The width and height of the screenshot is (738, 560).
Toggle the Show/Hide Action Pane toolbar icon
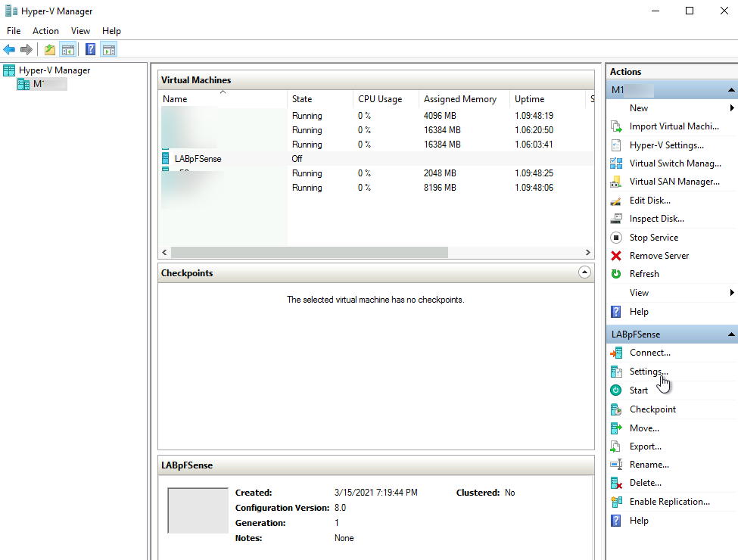tap(109, 49)
